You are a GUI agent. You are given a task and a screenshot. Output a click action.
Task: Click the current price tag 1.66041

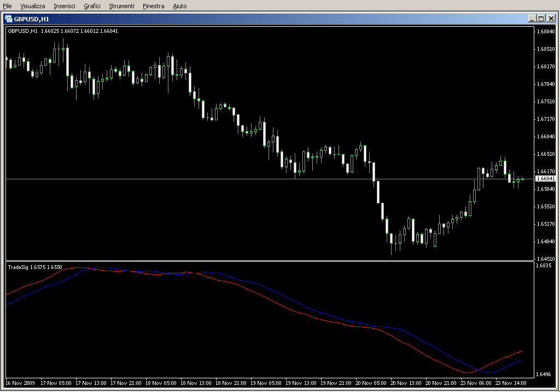[545, 179]
